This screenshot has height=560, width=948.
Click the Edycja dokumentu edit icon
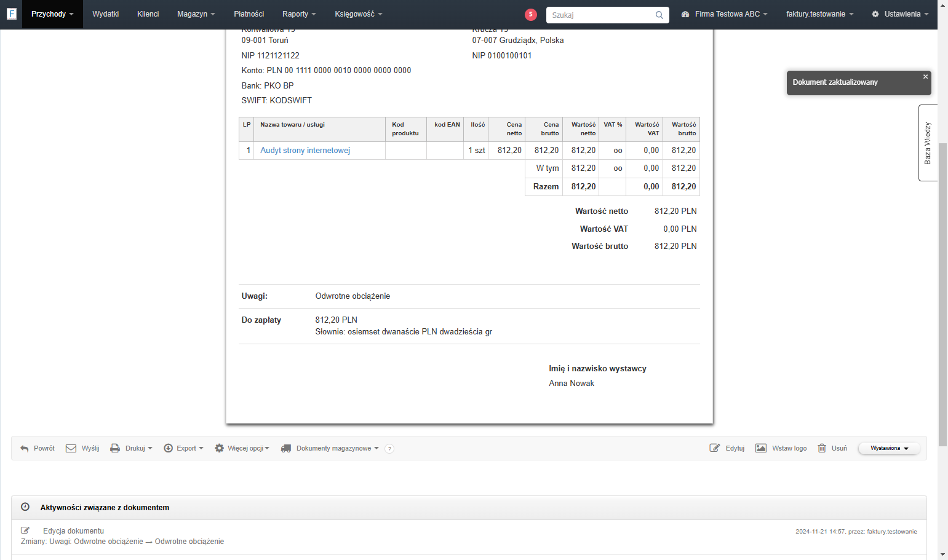click(25, 530)
